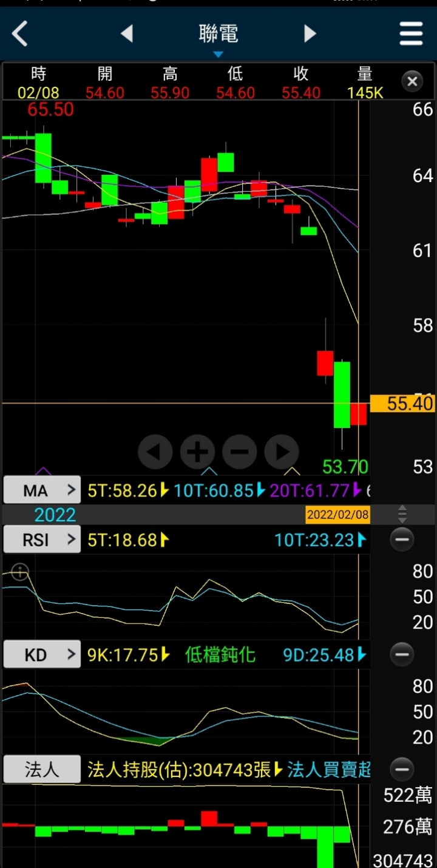This screenshot has height=868, width=437.
Task: Tap the high price 55.90 under 高
Action: [170, 93]
